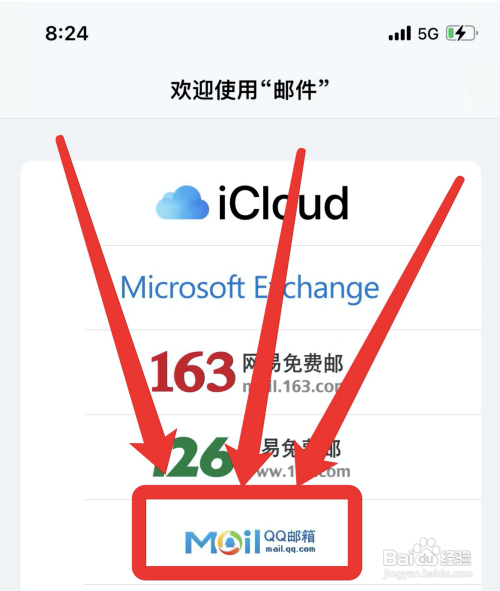The height and width of the screenshot is (591, 500).
Task: Tap the 欢迎使用"邮件" header title
Action: click(250, 90)
